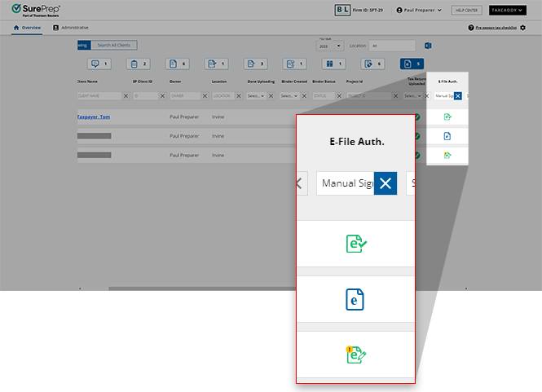The width and height of the screenshot is (542, 392).
Task: Click the Owner column header
Action: pyautogui.click(x=175, y=81)
